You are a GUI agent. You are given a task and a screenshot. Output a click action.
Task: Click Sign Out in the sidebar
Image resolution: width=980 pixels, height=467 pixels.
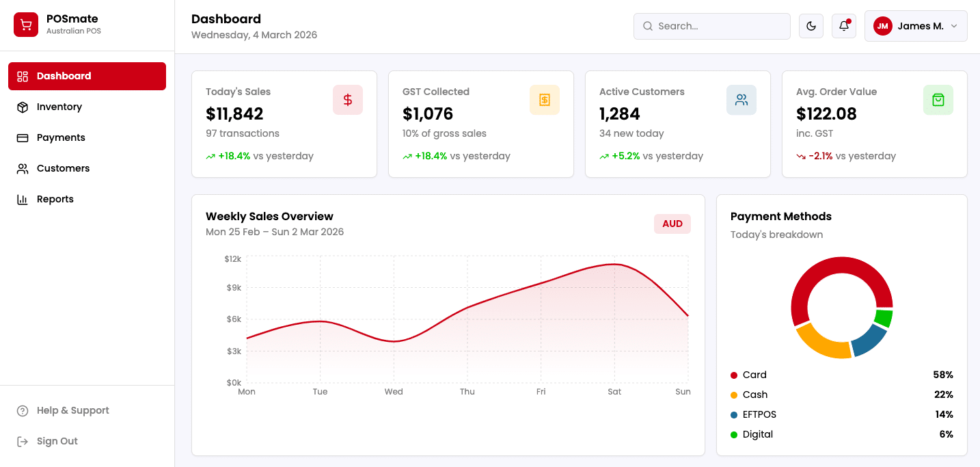[57, 441]
